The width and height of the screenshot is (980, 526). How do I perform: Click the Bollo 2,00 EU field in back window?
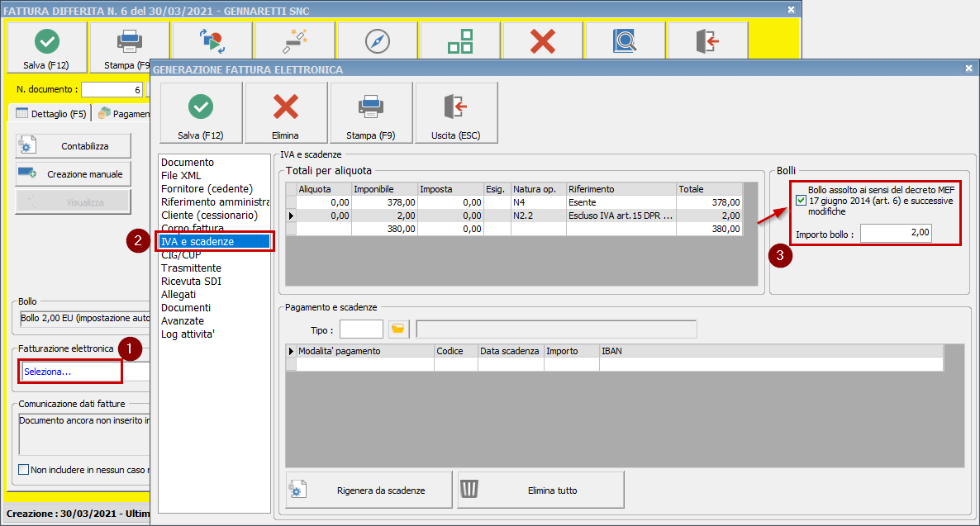coord(85,319)
